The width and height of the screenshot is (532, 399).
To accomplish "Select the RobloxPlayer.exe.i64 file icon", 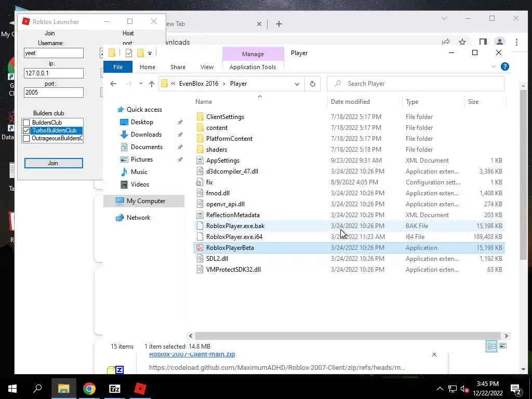I will click(x=200, y=237).
